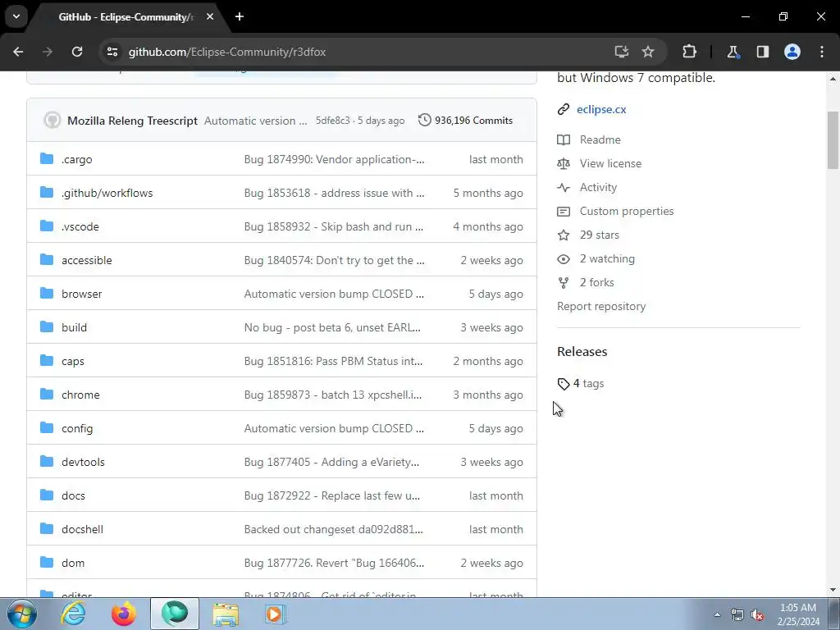Screen dimensions: 840x630
Task: Open media player taskbar icon
Action: (x=276, y=614)
